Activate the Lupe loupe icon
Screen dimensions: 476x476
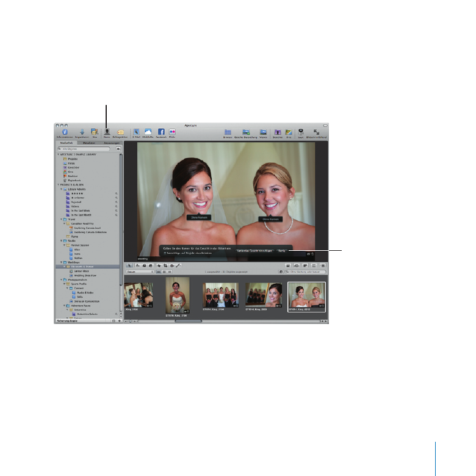(x=300, y=132)
